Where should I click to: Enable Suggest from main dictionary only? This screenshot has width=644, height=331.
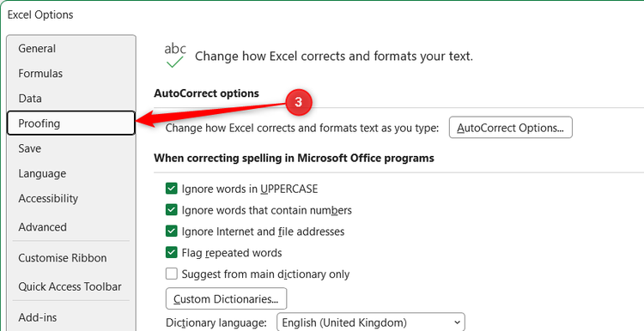pyautogui.click(x=171, y=274)
